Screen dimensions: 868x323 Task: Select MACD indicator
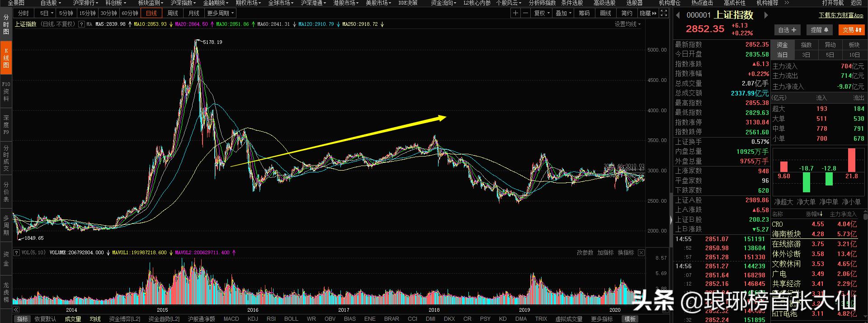[x=231, y=319]
